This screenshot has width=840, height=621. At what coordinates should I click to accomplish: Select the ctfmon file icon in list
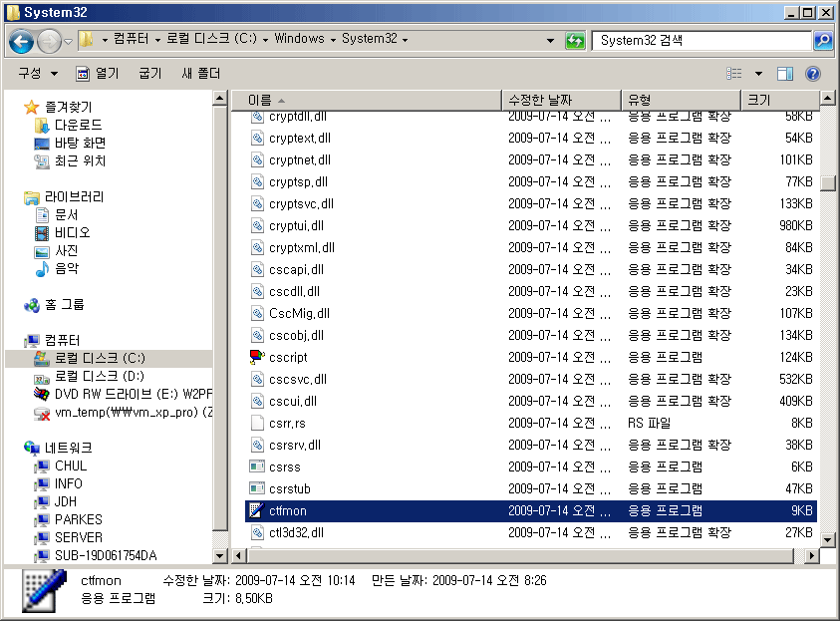click(257, 510)
